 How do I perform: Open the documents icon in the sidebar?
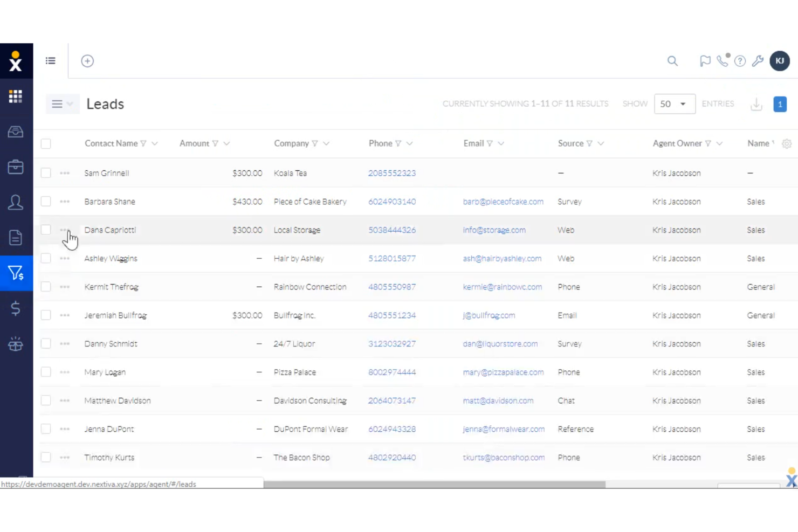click(16, 237)
